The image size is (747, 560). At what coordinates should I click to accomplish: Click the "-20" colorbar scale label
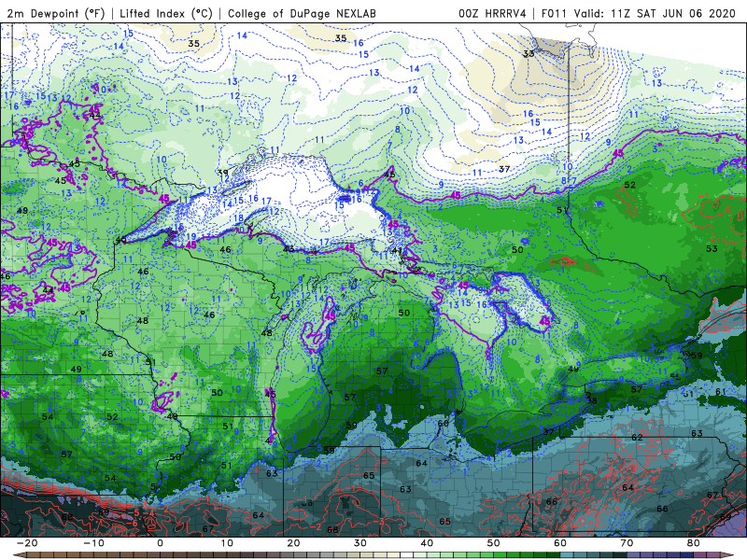click(27, 543)
